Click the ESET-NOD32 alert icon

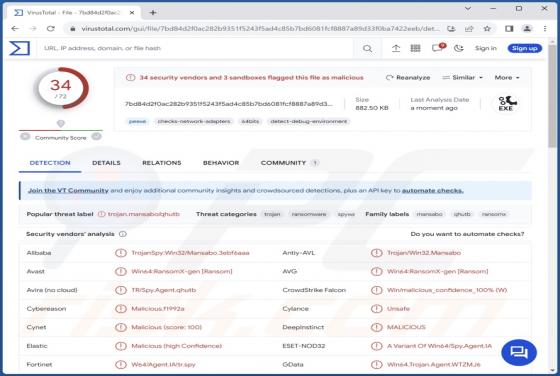pyautogui.click(x=376, y=346)
